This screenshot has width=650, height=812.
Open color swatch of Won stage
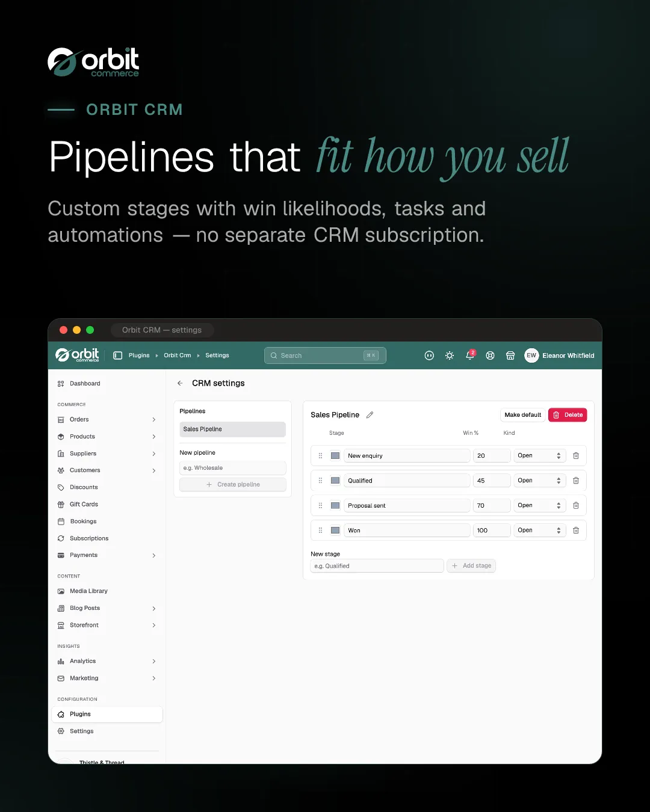point(335,531)
